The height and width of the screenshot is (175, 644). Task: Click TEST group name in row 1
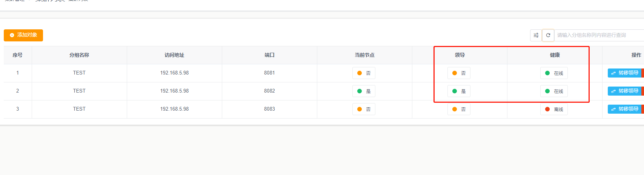(x=79, y=73)
